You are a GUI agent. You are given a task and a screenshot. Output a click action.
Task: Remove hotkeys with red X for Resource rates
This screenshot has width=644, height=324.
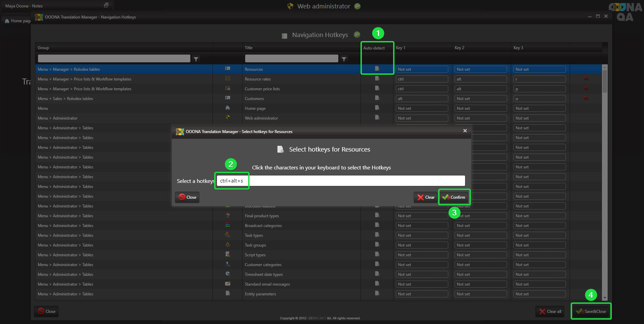(586, 78)
